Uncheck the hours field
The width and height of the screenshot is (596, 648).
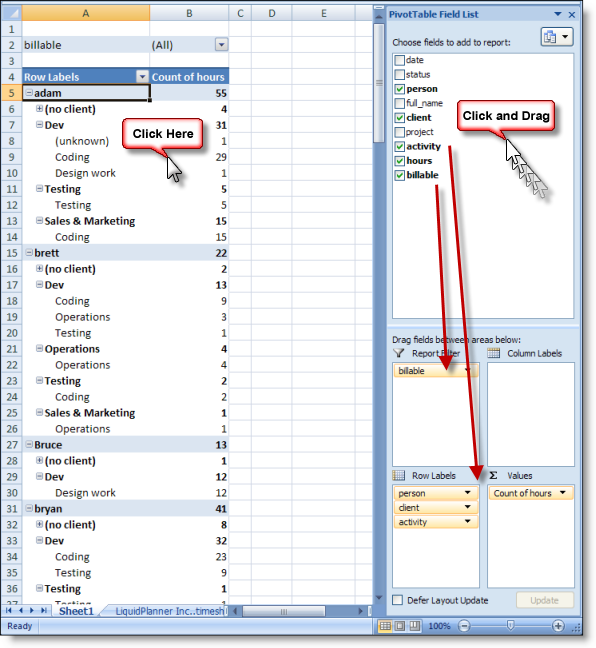click(x=399, y=161)
